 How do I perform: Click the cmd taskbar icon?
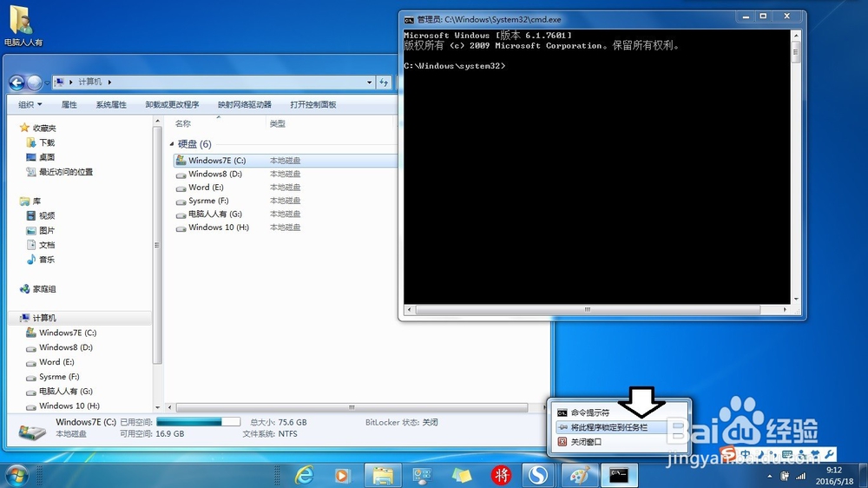click(x=619, y=475)
